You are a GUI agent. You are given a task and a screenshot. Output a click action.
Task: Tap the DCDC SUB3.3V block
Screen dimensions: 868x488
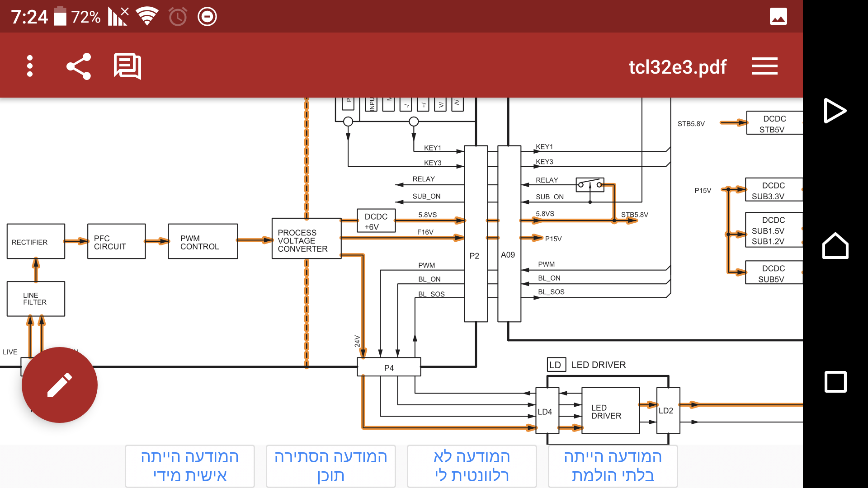coord(774,190)
